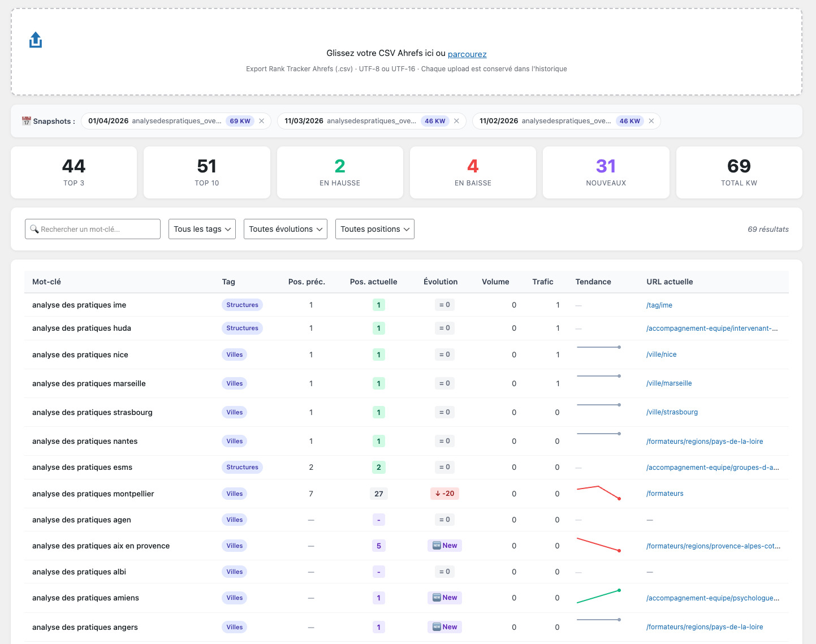The width and height of the screenshot is (816, 644).
Task: Open the /ville/marseille URL link
Action: pyautogui.click(x=669, y=383)
